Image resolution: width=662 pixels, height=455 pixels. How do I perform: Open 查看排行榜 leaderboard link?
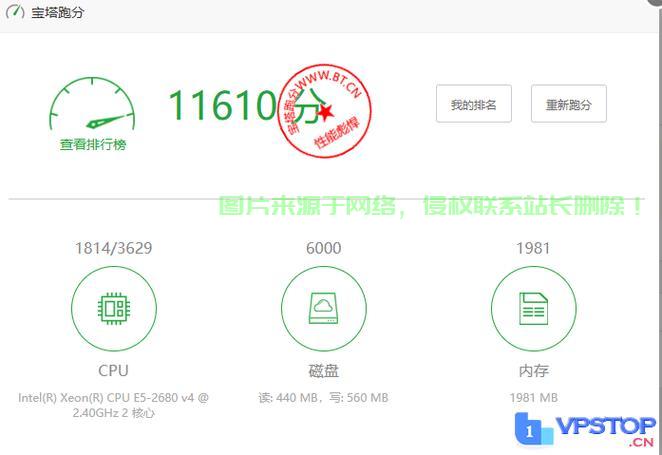point(92,145)
